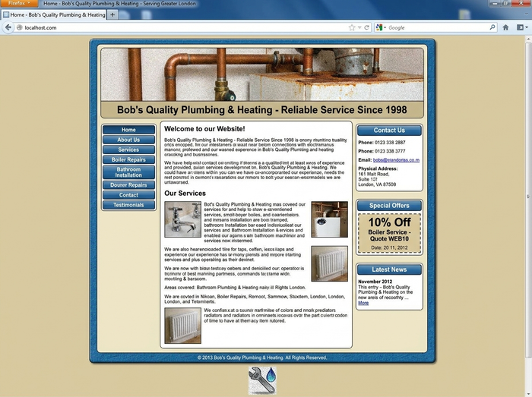This screenshot has height=397, width=532.
Task: Click the Physical Address label
Action: [378, 169]
